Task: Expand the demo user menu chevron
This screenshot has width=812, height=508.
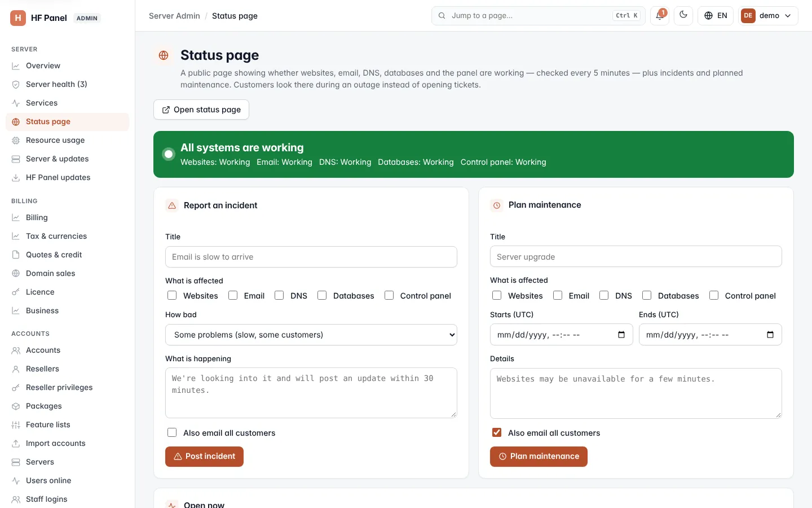Action: 788,16
